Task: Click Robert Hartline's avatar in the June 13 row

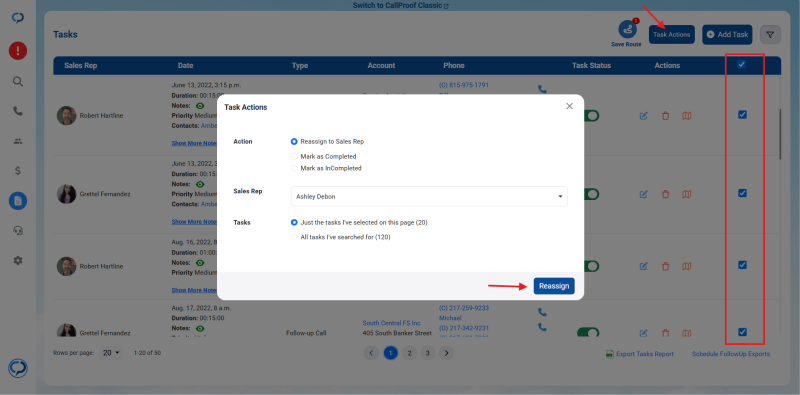Action: click(x=66, y=115)
